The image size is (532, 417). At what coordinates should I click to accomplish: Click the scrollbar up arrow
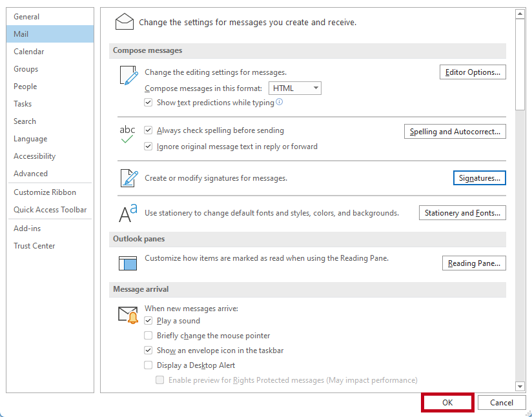click(x=520, y=14)
